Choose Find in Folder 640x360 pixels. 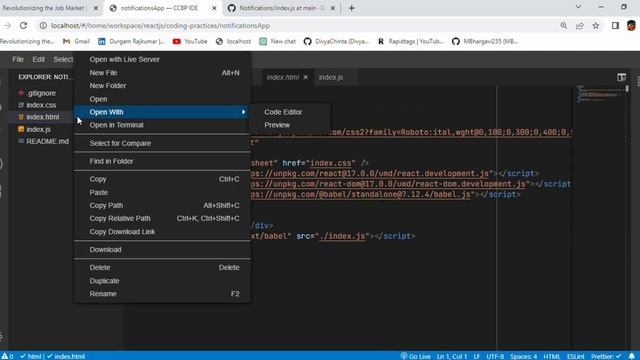pos(162,161)
